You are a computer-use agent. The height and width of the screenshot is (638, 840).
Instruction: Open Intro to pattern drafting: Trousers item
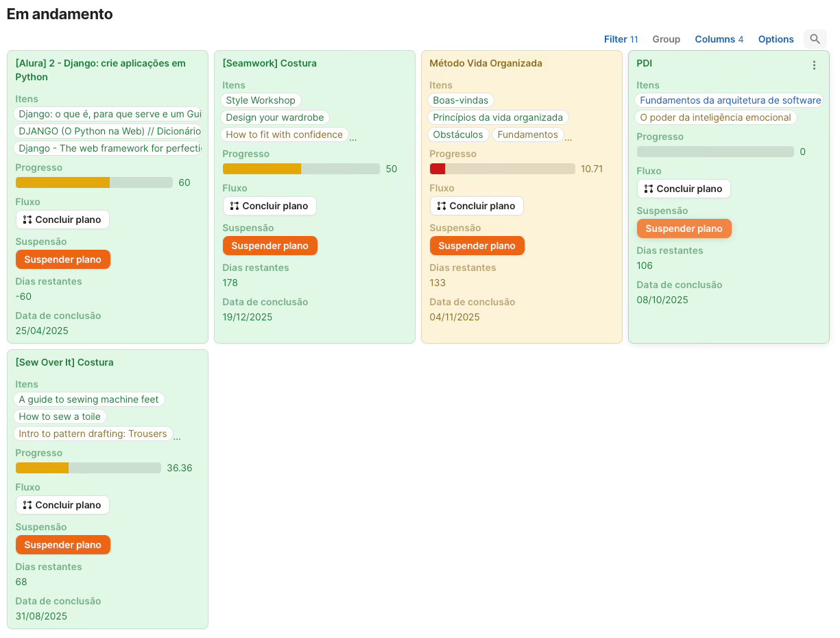click(93, 434)
